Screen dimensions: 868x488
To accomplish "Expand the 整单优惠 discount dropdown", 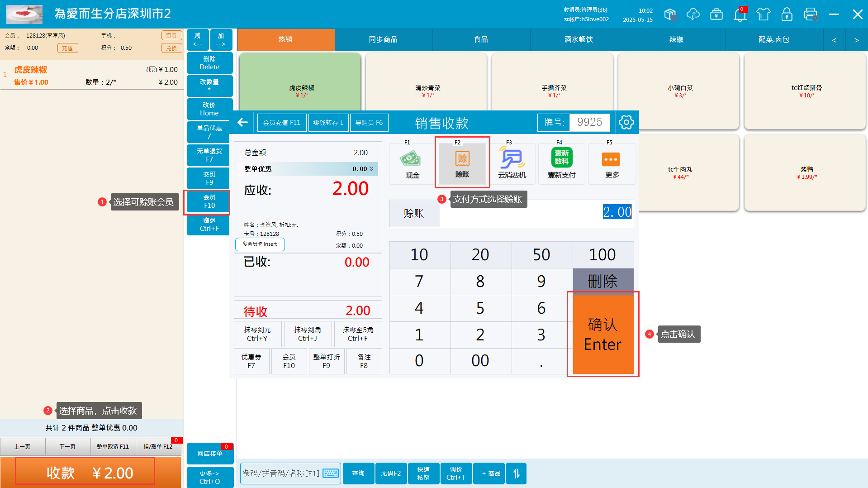I will tap(371, 169).
